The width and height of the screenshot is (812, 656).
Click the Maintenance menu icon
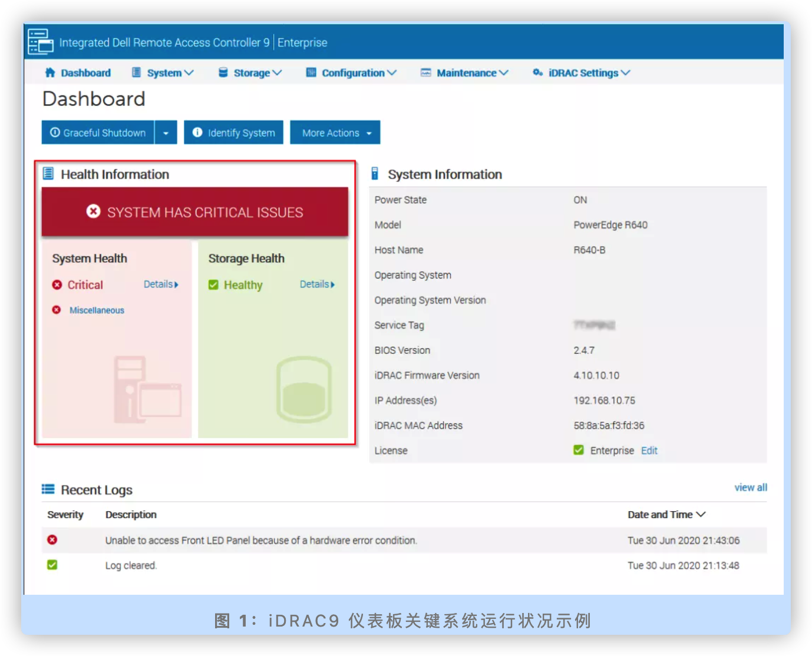[425, 72]
